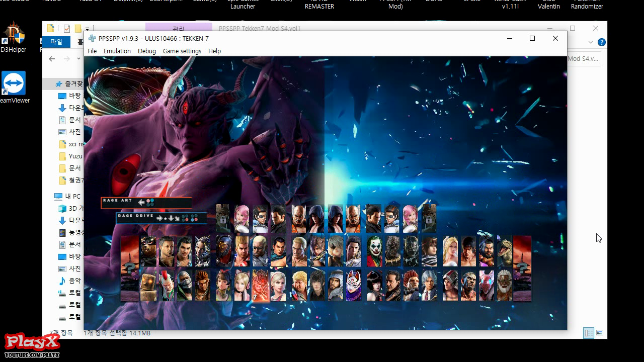Open PPSSPP File menu
The height and width of the screenshot is (362, 644).
pos(92,51)
